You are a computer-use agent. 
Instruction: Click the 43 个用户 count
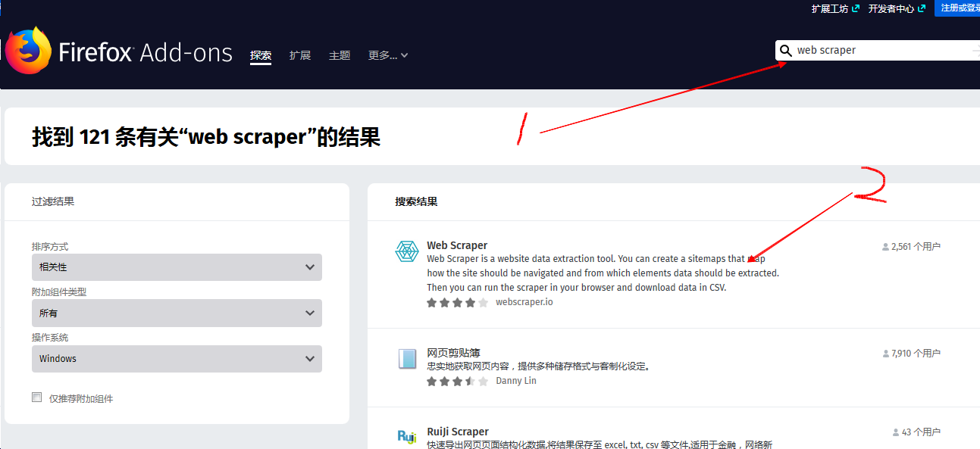(921, 432)
